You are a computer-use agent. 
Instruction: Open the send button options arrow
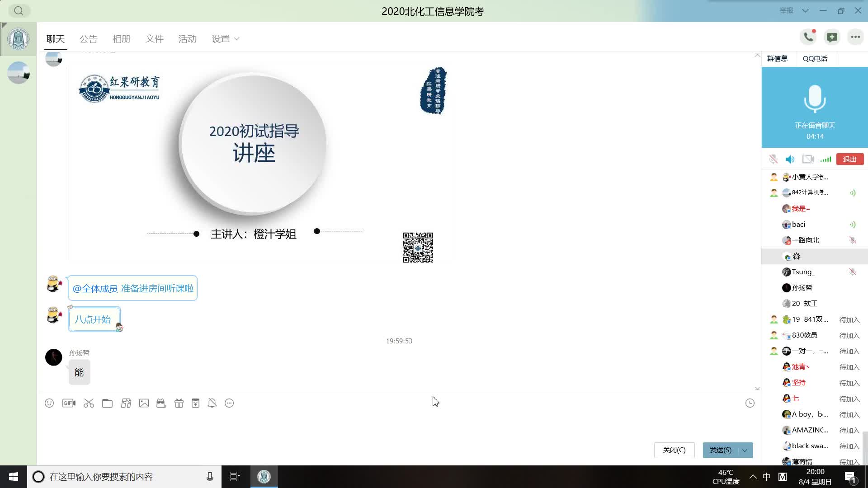pos(745,450)
